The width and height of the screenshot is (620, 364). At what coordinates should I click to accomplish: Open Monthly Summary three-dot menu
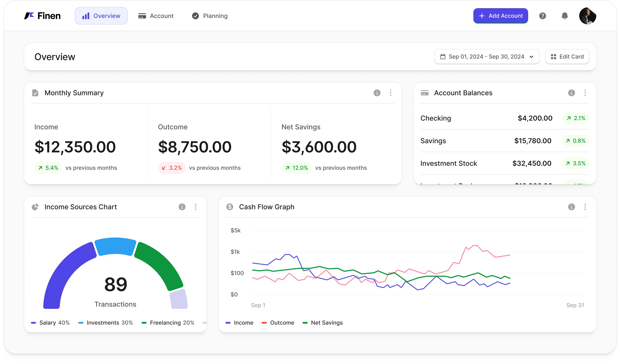coord(391,93)
